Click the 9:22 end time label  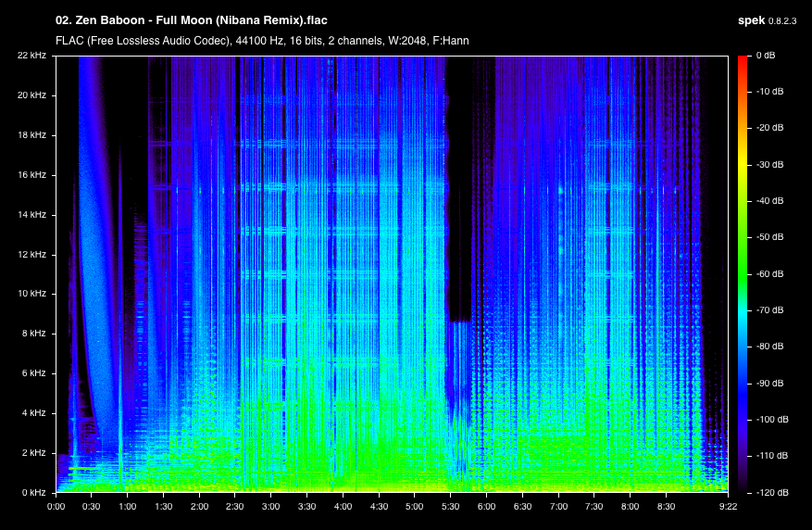[728, 506]
